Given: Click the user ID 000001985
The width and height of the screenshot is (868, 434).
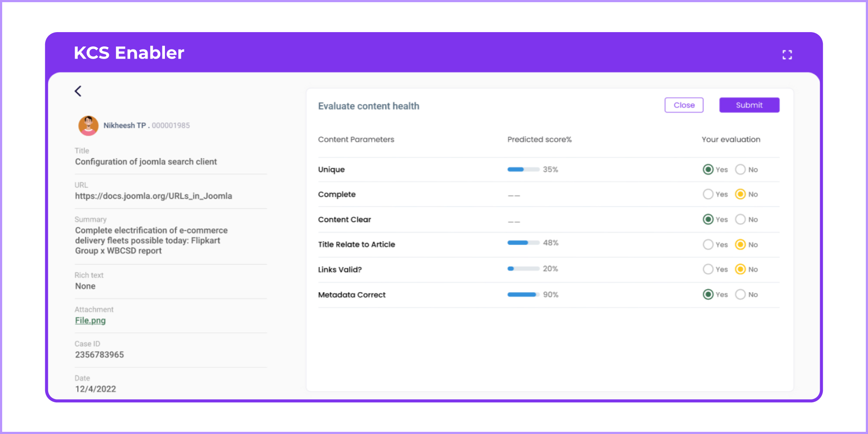Looking at the screenshot, I should 171,125.
